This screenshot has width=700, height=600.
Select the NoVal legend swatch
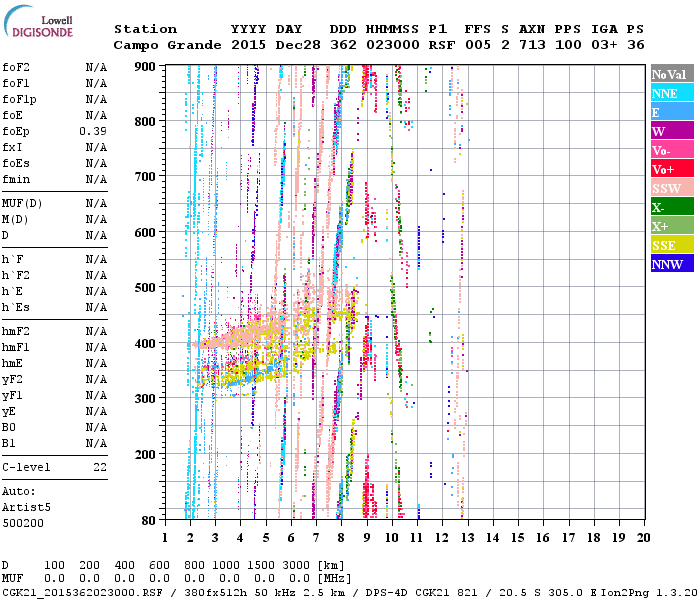point(672,74)
